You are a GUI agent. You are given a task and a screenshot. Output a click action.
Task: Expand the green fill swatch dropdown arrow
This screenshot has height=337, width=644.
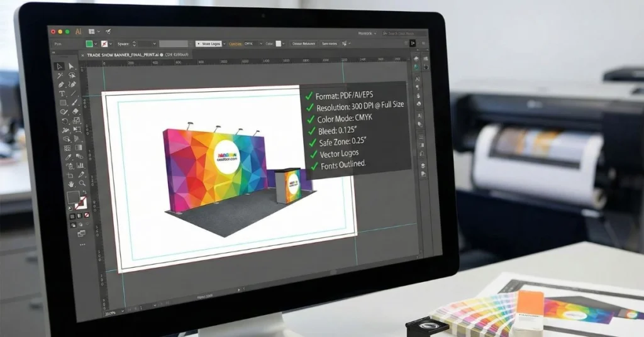(x=96, y=43)
